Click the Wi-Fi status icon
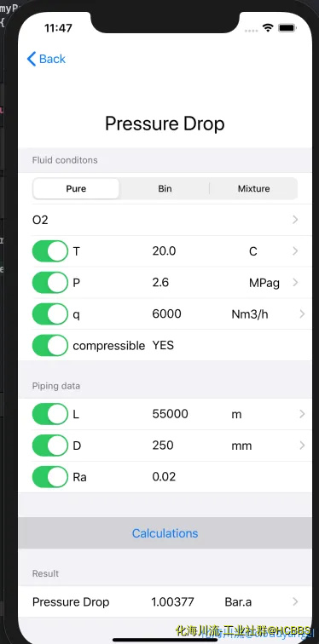The height and width of the screenshot is (644, 319). coord(268,27)
